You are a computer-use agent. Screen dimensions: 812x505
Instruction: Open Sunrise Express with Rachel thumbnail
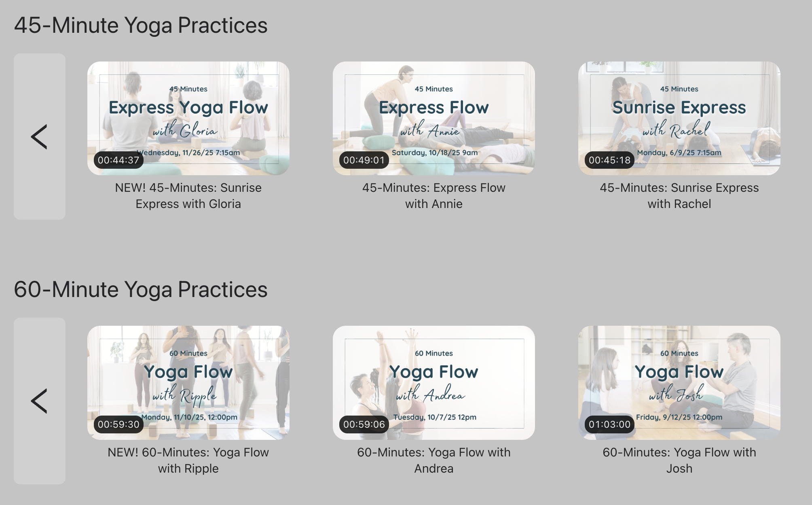point(679,118)
